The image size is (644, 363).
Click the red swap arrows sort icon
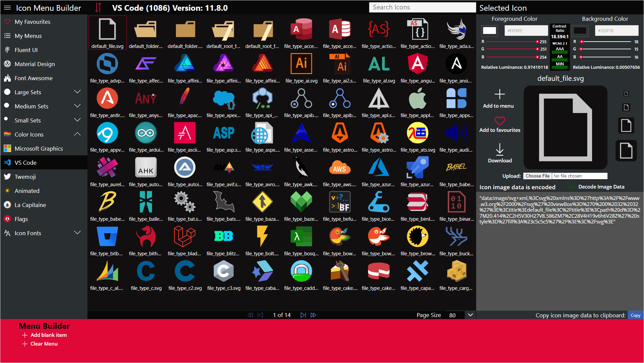click(98, 8)
